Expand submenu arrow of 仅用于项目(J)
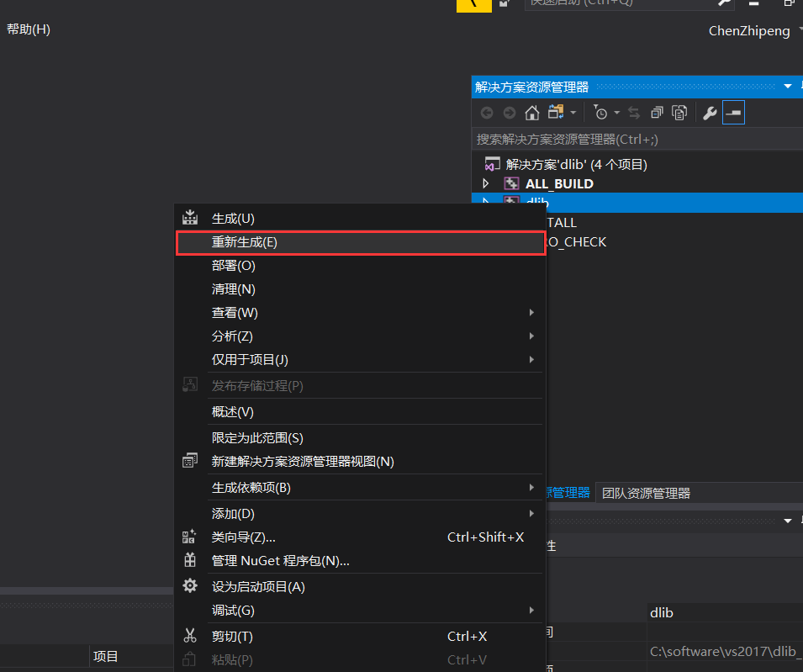Image resolution: width=803 pixels, height=672 pixels. [x=531, y=360]
